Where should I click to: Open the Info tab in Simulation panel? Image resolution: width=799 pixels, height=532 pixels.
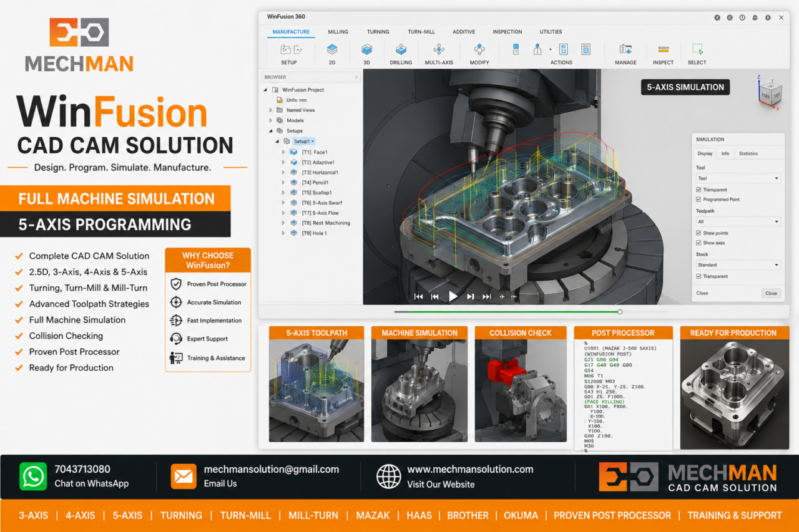pos(725,153)
